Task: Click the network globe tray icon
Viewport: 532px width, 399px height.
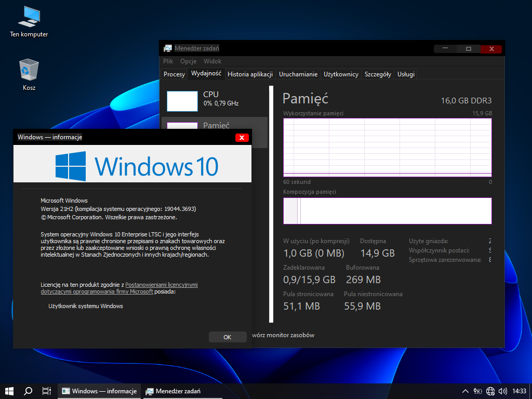Action: (x=490, y=391)
